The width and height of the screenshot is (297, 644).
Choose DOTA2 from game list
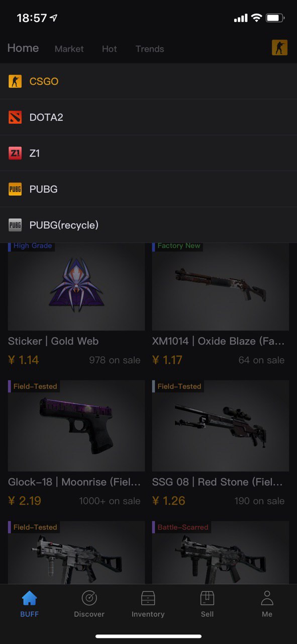coord(148,117)
